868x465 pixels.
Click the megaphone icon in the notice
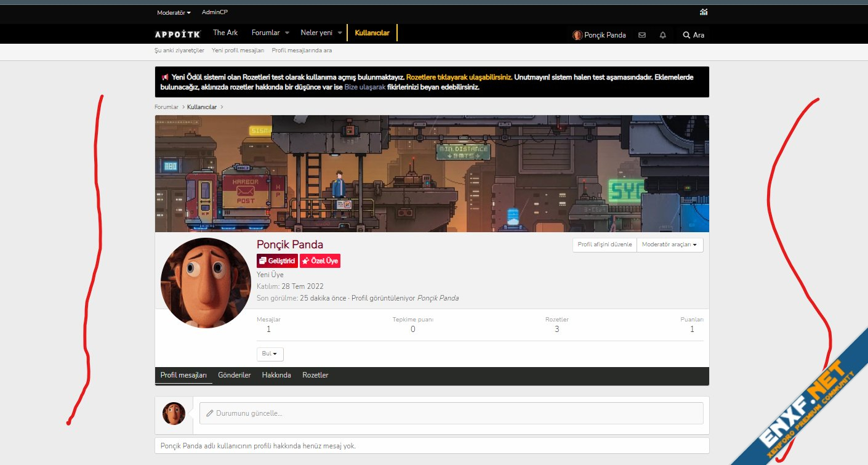[x=165, y=78]
